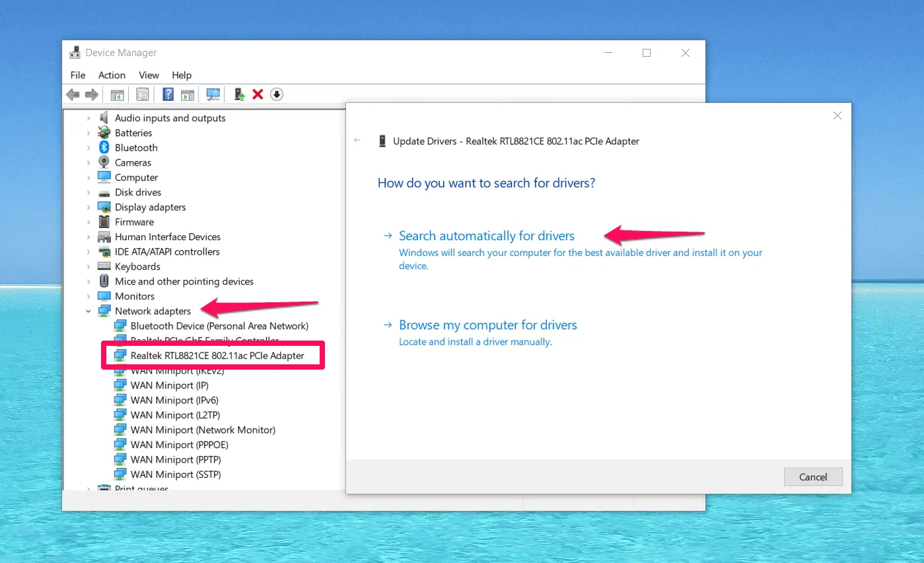Click the Properties toolbar icon

(x=142, y=94)
